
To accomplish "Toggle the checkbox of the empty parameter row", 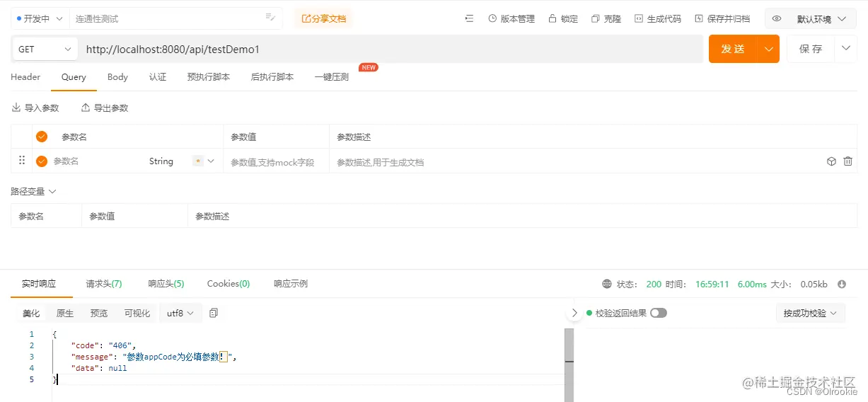I will [42, 161].
